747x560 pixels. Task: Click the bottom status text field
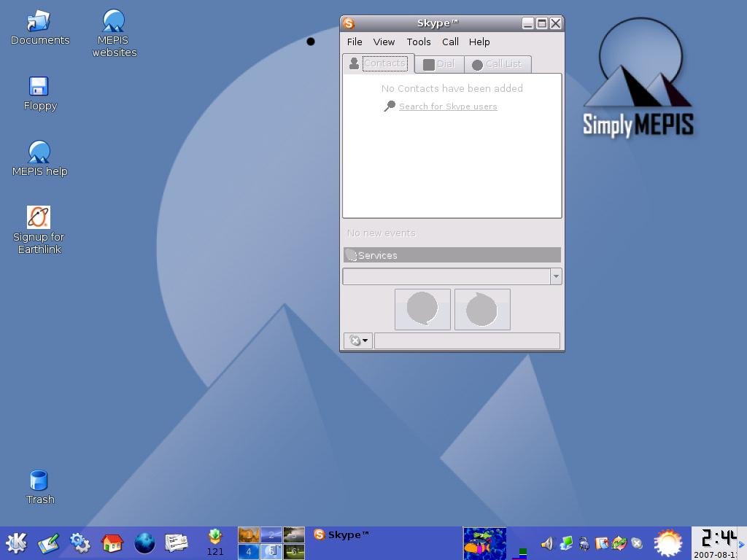pyautogui.click(x=467, y=341)
